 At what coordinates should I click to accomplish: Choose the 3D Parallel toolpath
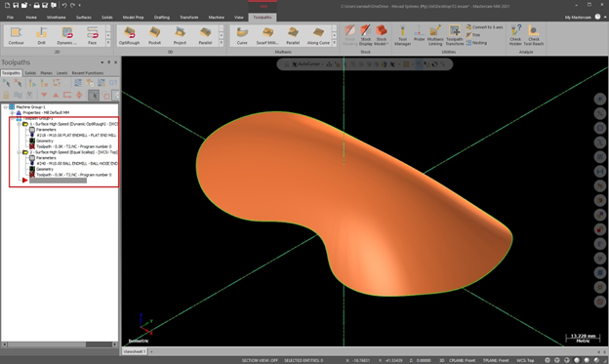pyautogui.click(x=205, y=36)
